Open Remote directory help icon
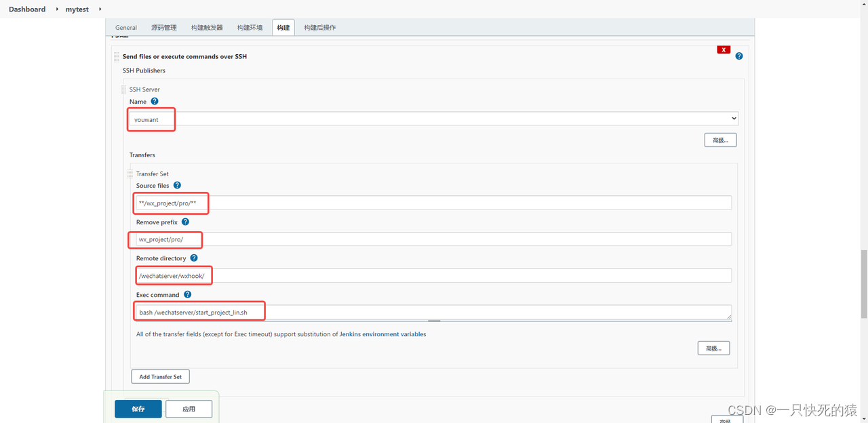The height and width of the screenshot is (423, 868). point(194,258)
